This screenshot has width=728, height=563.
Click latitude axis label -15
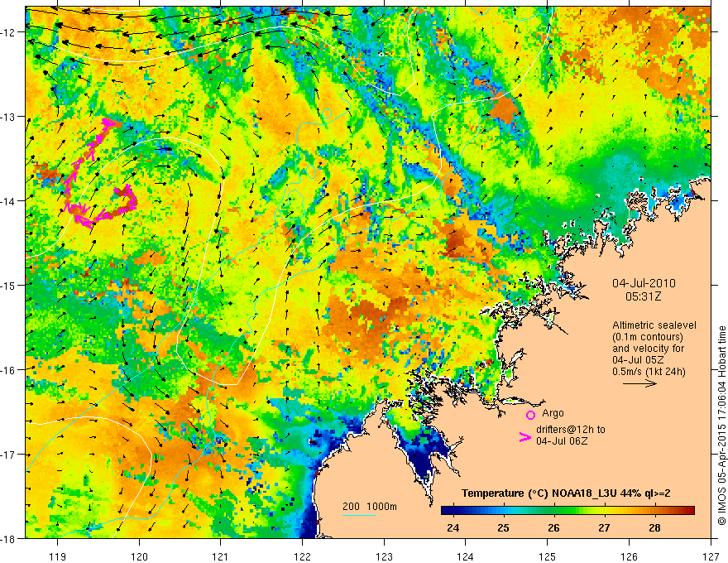9,285
